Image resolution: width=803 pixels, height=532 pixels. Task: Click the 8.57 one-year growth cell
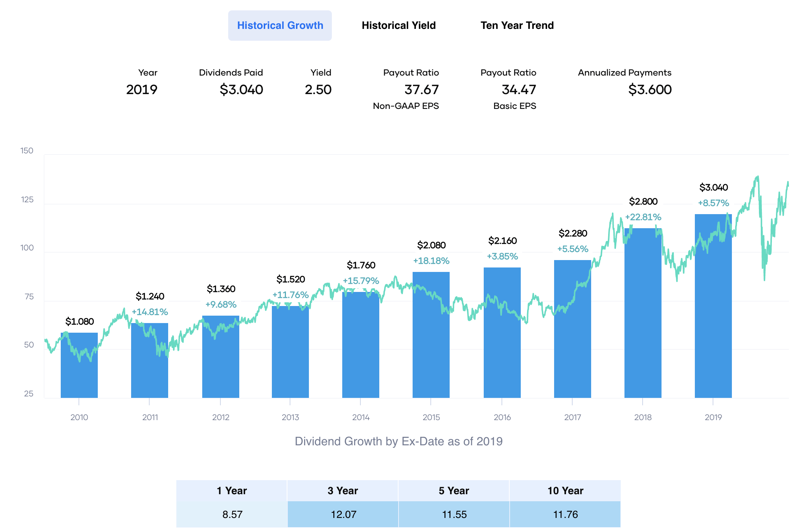click(232, 515)
